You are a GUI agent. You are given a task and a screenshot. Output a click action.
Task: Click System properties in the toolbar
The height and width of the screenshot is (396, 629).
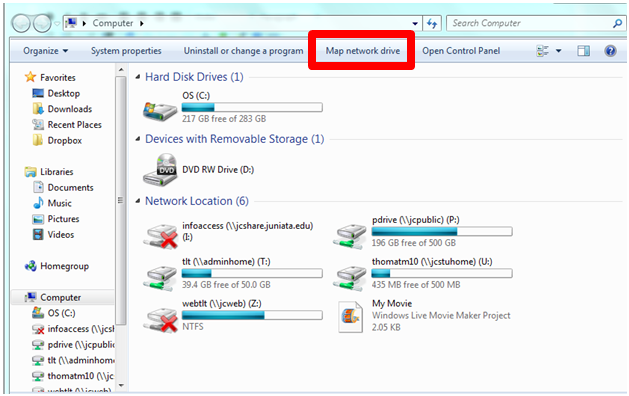coord(126,51)
